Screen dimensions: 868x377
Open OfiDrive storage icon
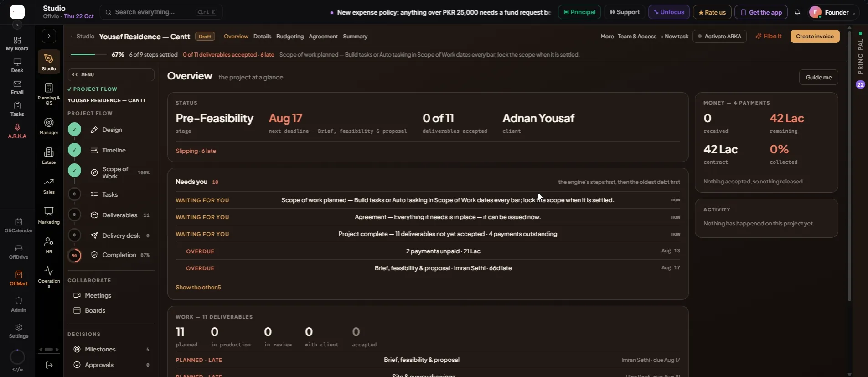click(x=19, y=252)
